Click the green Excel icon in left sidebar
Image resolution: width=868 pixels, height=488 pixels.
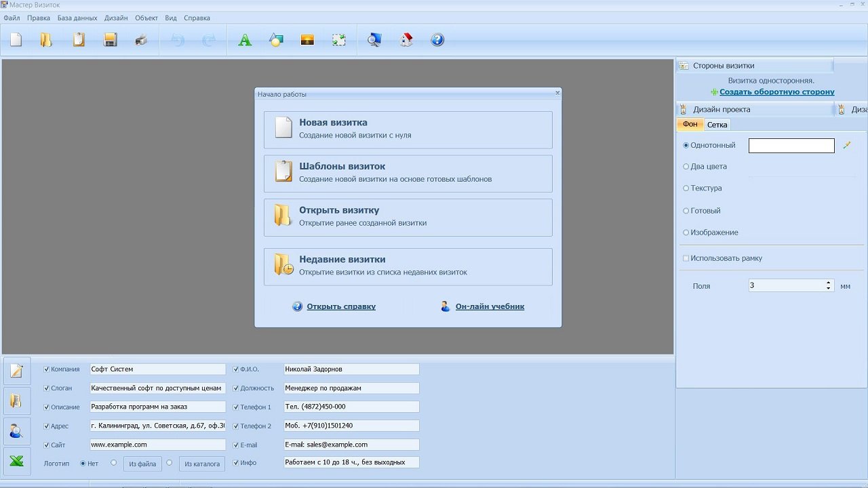tap(17, 462)
